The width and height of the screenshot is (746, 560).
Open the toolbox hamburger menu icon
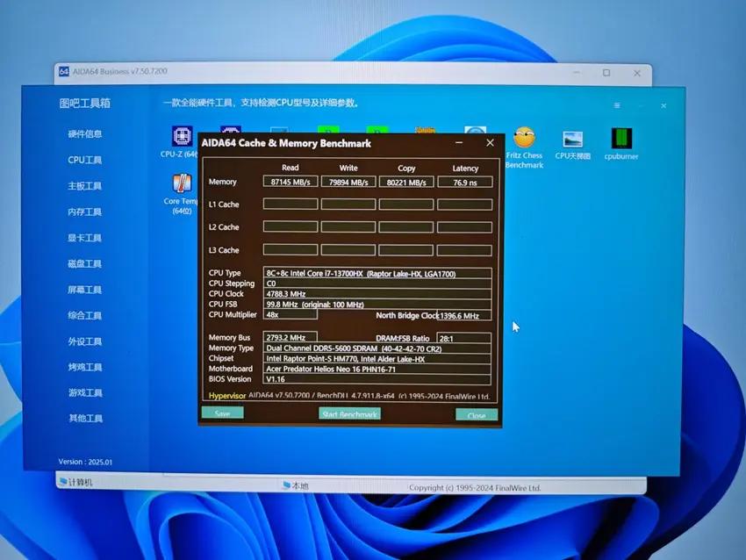[617, 105]
